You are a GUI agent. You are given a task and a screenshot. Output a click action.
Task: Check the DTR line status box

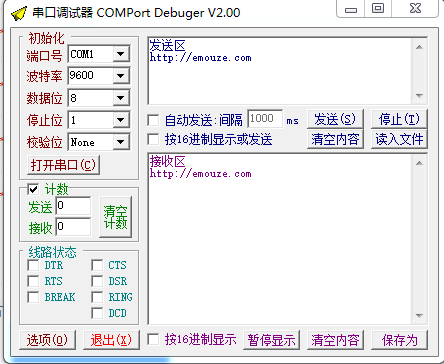click(x=33, y=265)
